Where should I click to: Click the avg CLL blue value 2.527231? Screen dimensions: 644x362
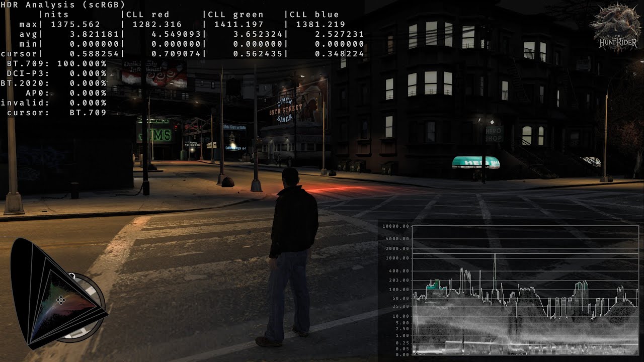(x=339, y=34)
